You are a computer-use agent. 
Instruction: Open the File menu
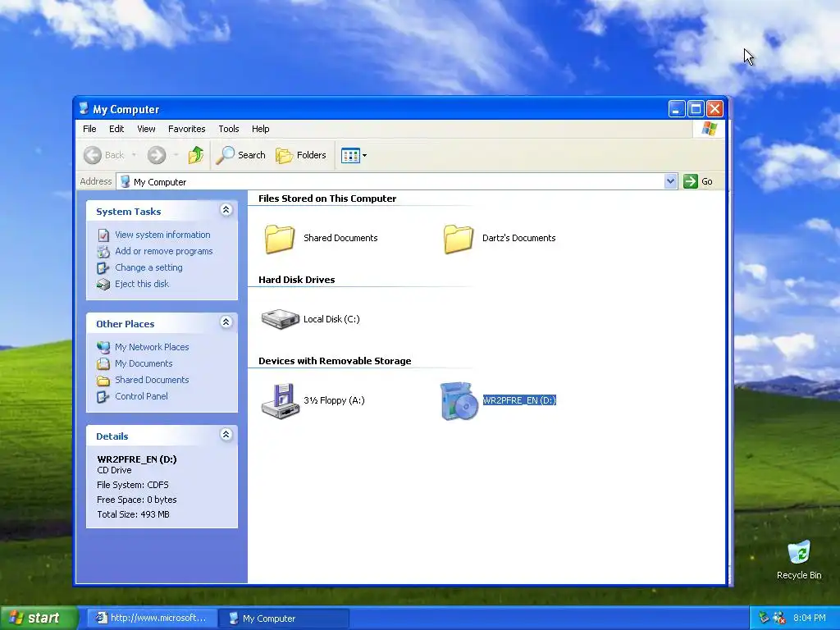pos(89,129)
